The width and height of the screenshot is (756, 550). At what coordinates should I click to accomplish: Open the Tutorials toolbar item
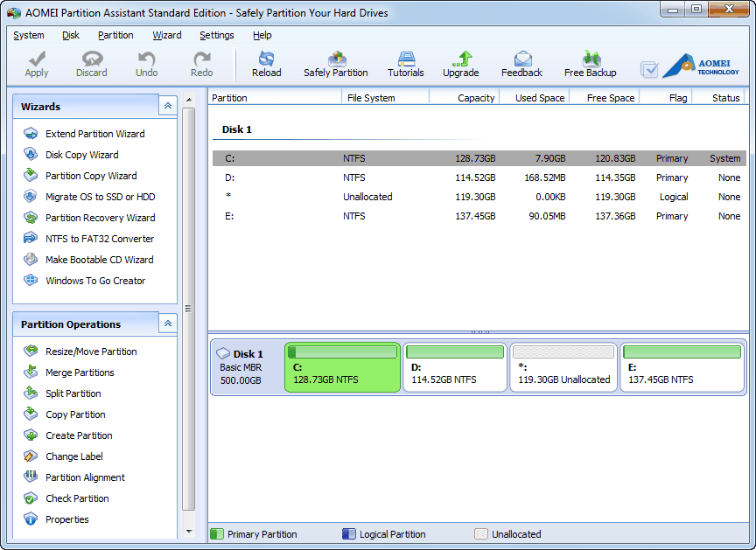(405, 64)
